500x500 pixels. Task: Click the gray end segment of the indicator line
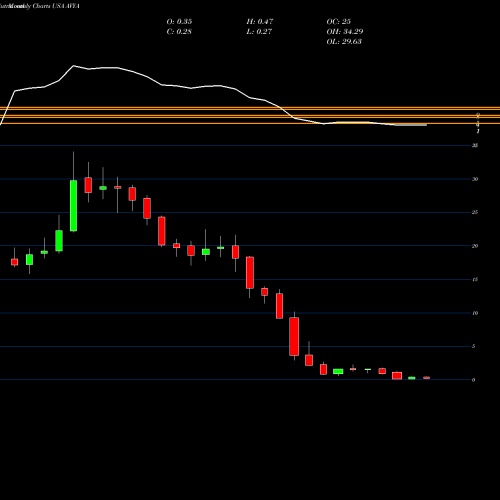click(x=410, y=125)
